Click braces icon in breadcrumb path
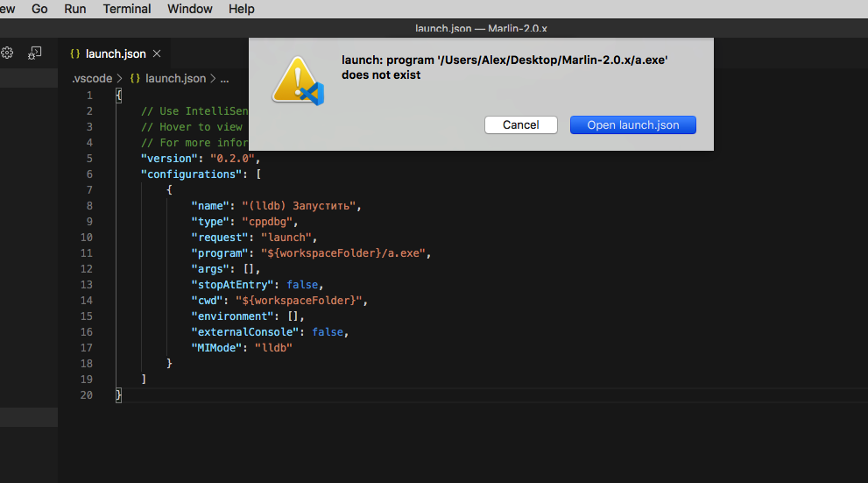 (135, 79)
